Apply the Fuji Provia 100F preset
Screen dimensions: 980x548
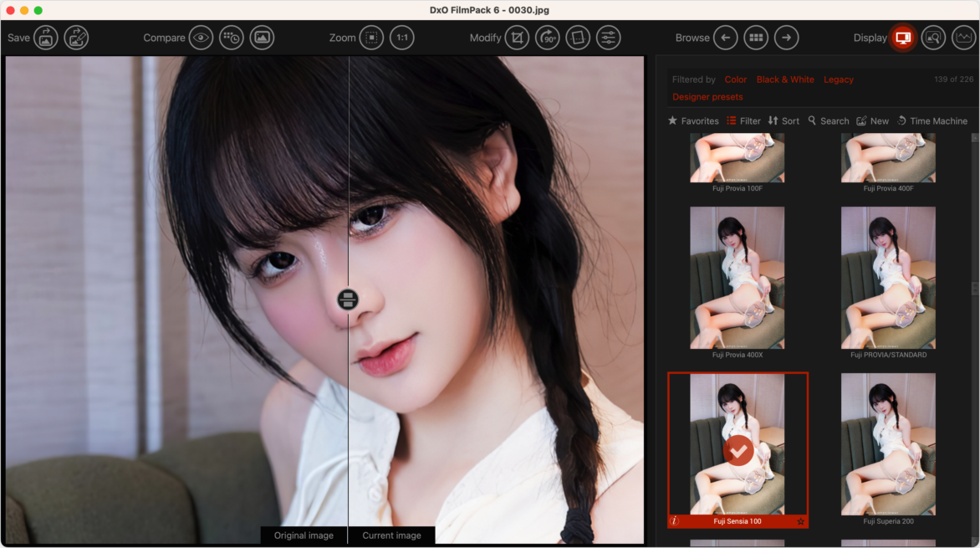(x=737, y=159)
